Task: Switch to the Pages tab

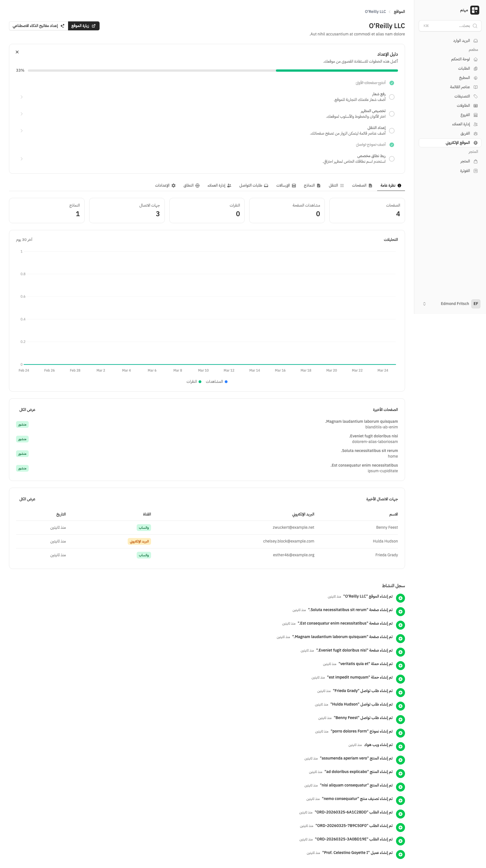Action: click(362, 186)
